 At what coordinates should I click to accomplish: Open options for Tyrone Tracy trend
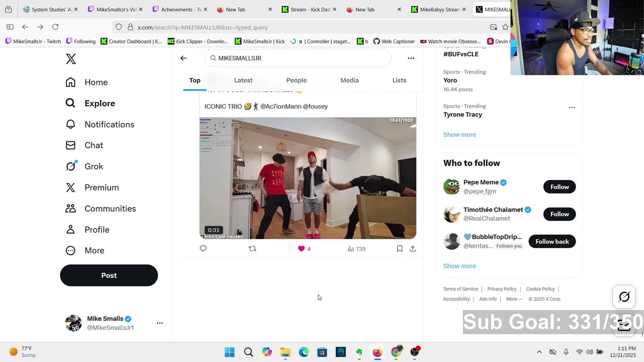click(x=572, y=107)
